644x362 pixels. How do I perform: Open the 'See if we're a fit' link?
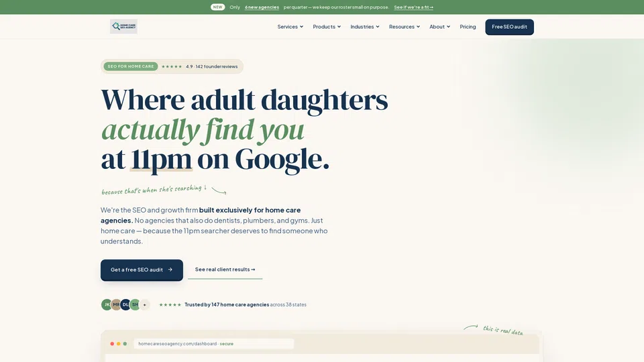[x=414, y=7]
